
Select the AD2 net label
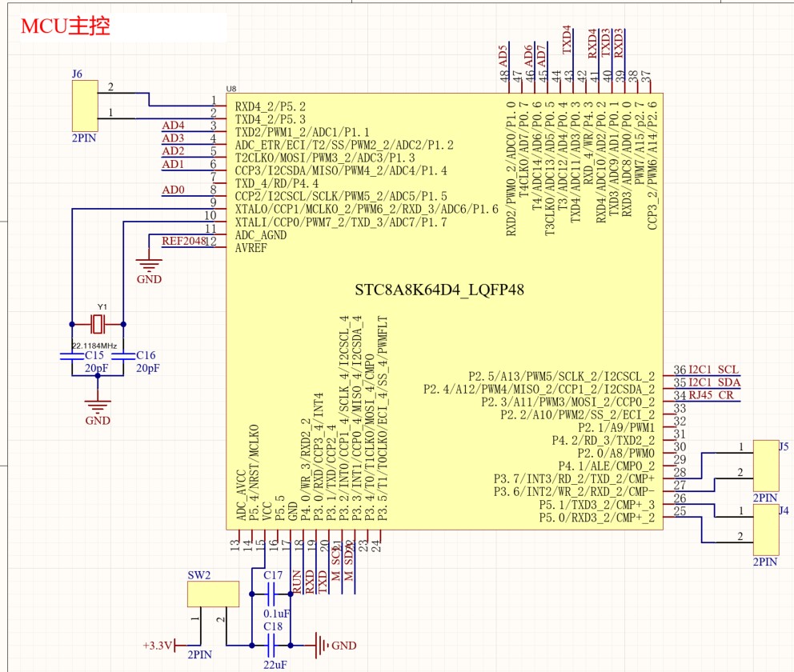(173, 150)
